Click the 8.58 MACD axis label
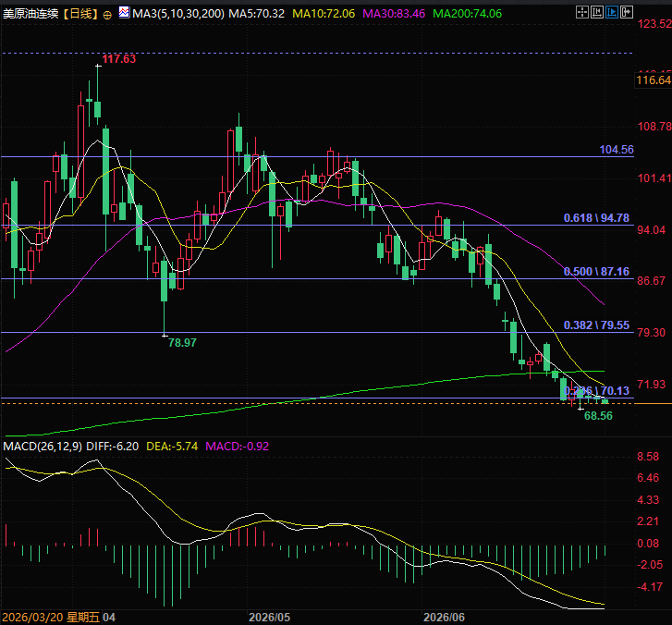Image resolution: width=672 pixels, height=625 pixels. pos(648,457)
